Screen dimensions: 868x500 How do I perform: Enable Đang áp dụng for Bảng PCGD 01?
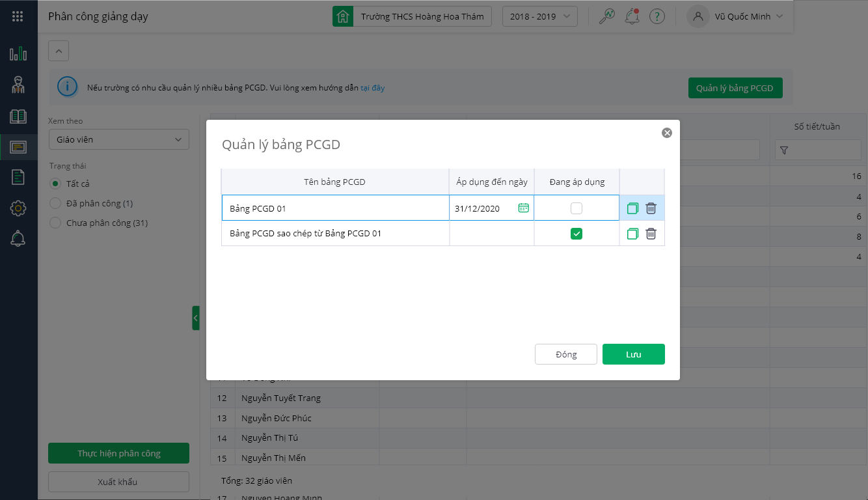click(x=576, y=208)
